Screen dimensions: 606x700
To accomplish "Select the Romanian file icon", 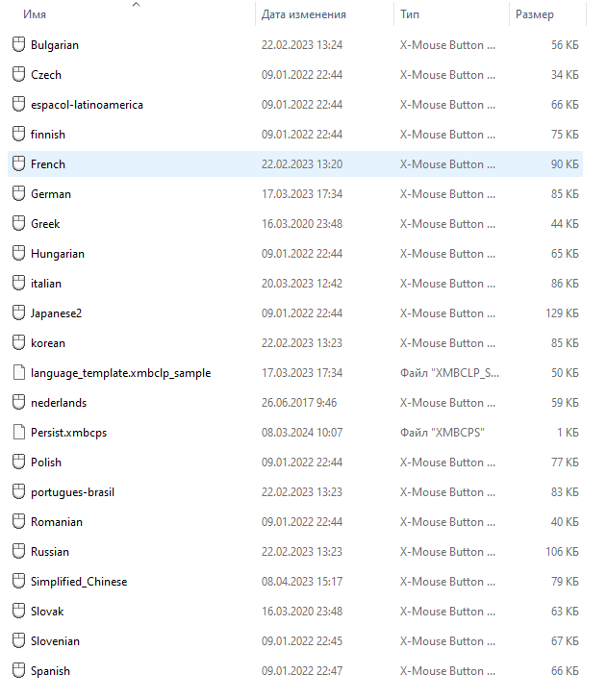I will (18, 522).
